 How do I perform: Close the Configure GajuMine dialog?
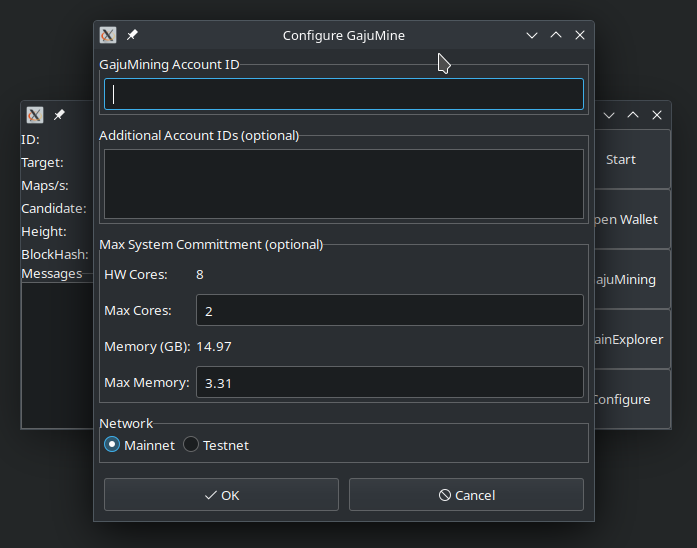[x=580, y=35]
